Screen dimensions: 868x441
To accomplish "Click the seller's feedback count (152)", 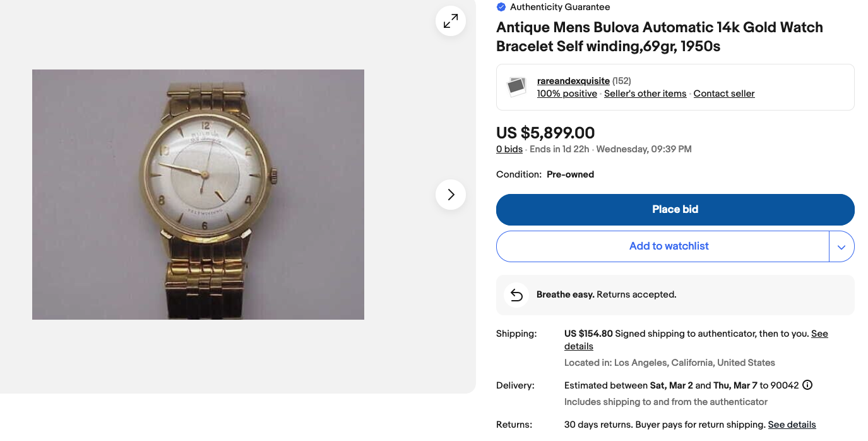I will 622,81.
